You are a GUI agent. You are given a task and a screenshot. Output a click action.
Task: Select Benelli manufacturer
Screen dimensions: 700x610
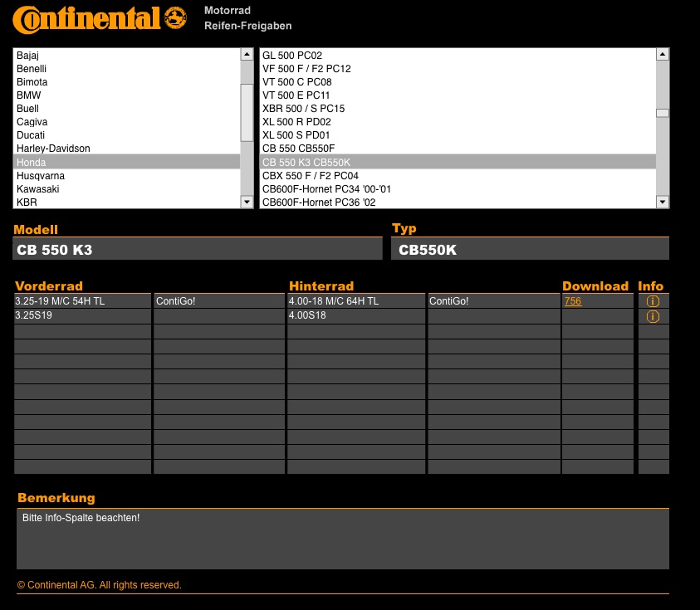click(127, 69)
